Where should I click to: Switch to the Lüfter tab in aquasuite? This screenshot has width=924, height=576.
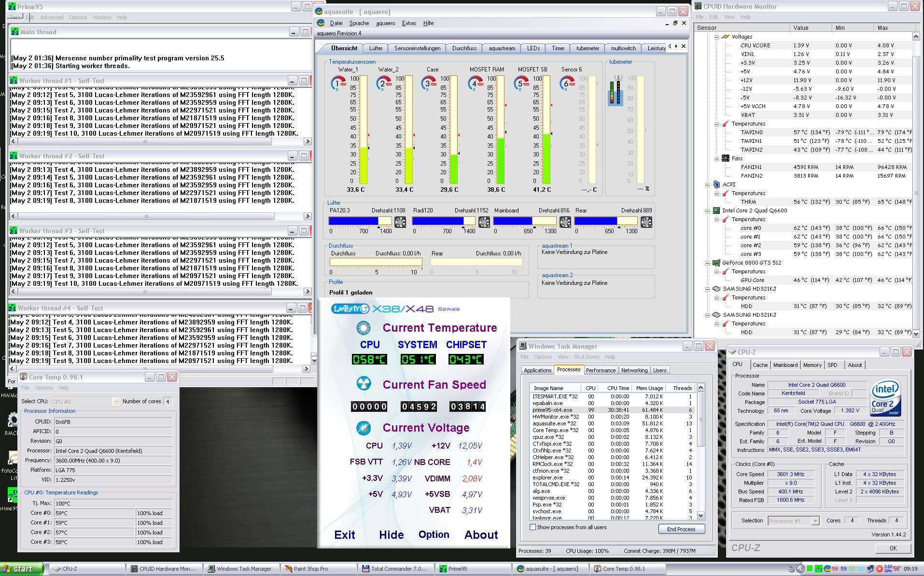(376, 48)
